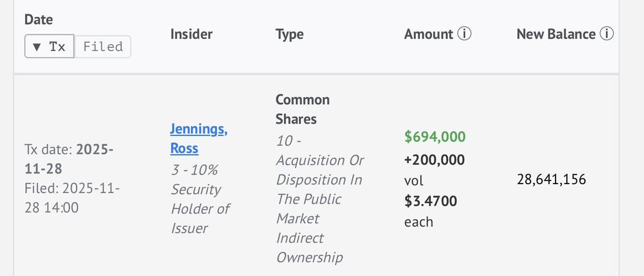Click the $3.4700 price per share

pos(431,201)
